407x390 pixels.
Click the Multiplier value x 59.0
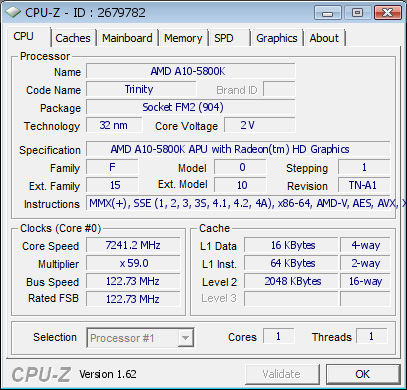click(x=133, y=263)
